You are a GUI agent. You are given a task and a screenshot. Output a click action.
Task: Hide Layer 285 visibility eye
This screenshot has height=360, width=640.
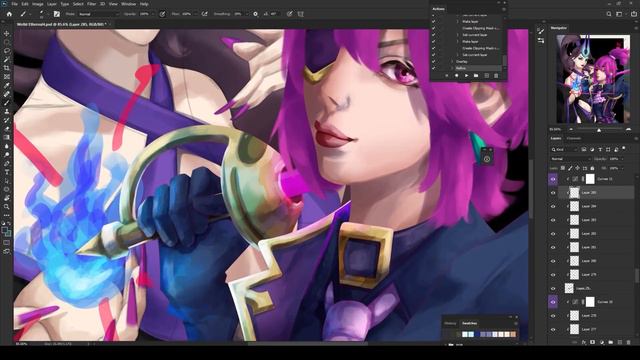click(x=553, y=193)
